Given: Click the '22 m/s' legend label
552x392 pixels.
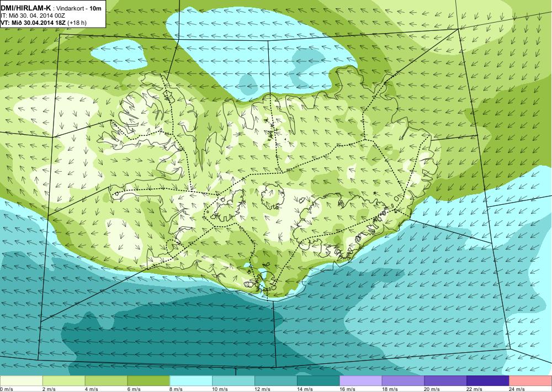Looking at the screenshot, I should (475, 389).
